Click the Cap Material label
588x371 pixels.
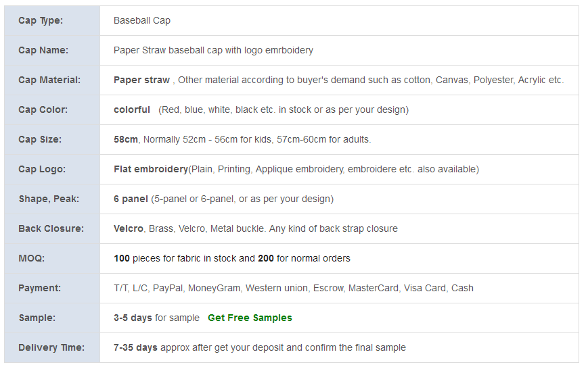click(x=49, y=80)
